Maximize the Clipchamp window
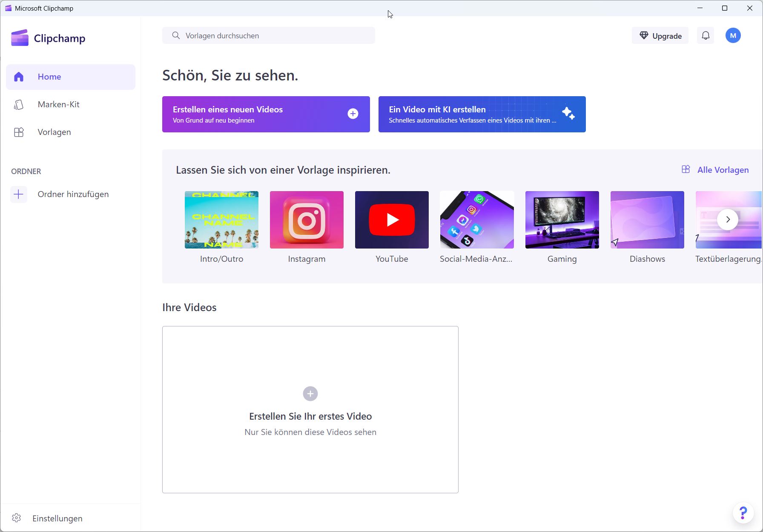This screenshot has height=532, width=763. click(x=725, y=8)
